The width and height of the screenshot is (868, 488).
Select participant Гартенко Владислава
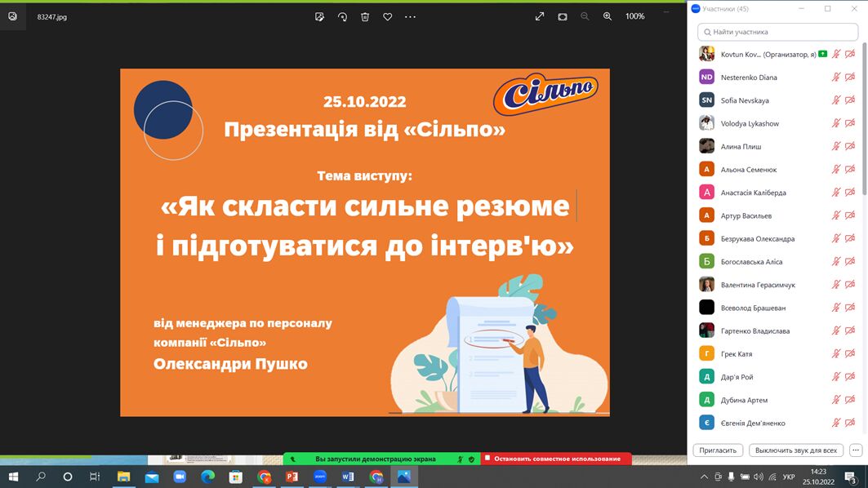[x=777, y=331]
